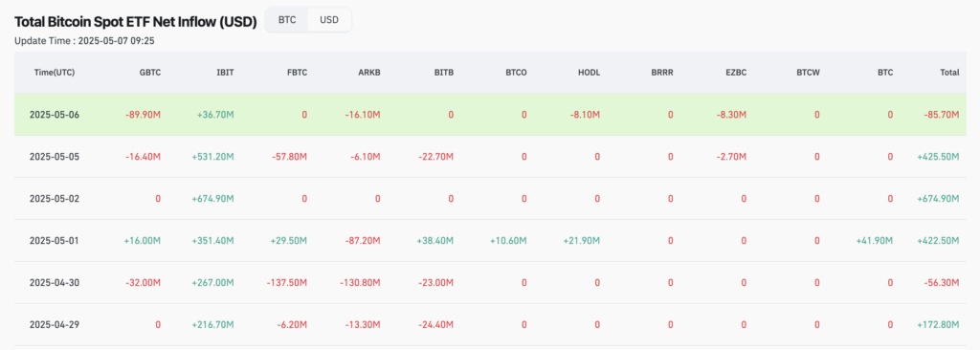Click the Time(UTC) column header
This screenshot has height=350, width=980.
(x=55, y=73)
